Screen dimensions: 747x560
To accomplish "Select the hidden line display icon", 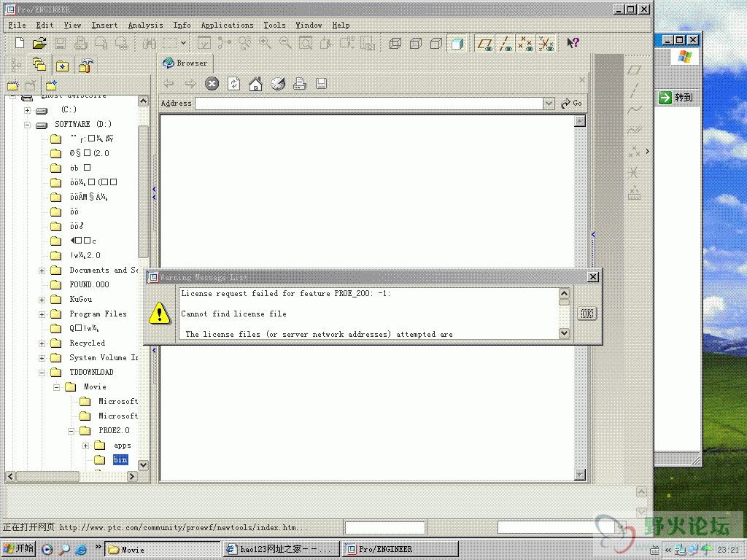I will tap(416, 43).
